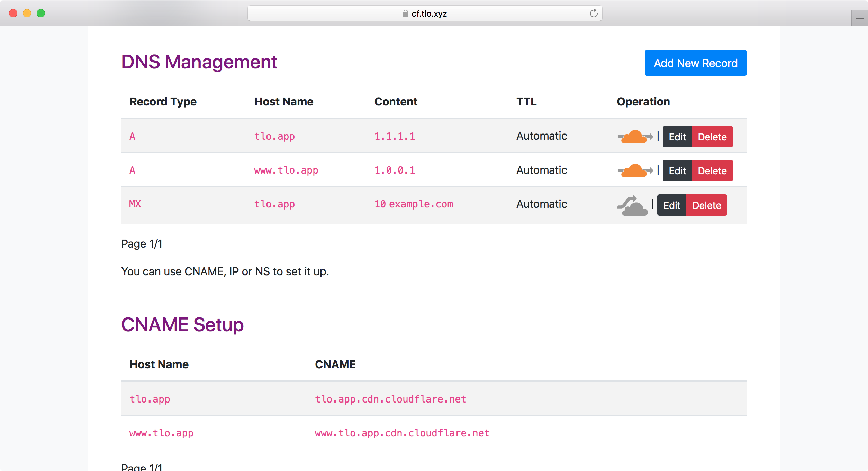Delete the MX record for tlo.app
This screenshot has height=471, width=868.
707,205
